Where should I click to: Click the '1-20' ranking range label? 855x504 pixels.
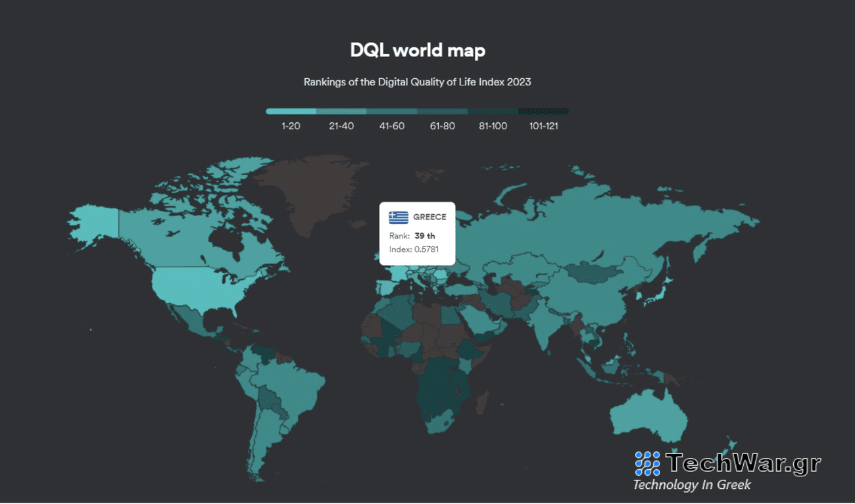[x=291, y=126]
